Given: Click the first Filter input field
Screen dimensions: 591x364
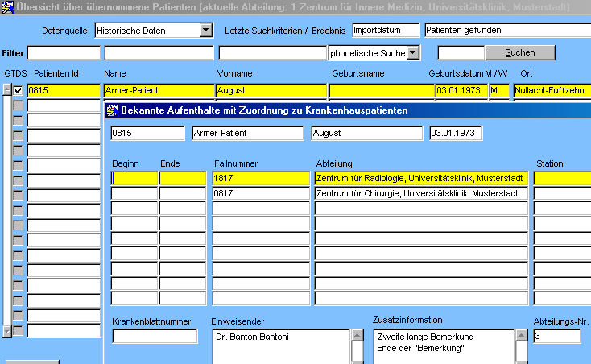Looking at the screenshot, I should [x=64, y=52].
